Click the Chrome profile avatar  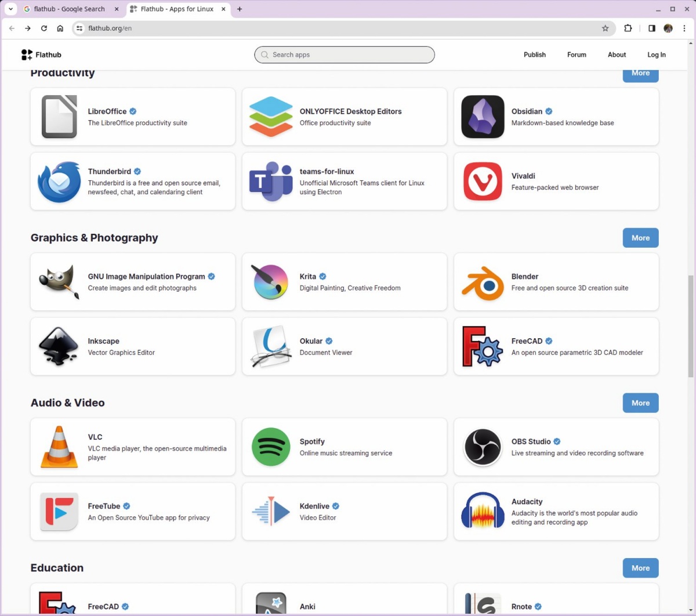point(668,28)
